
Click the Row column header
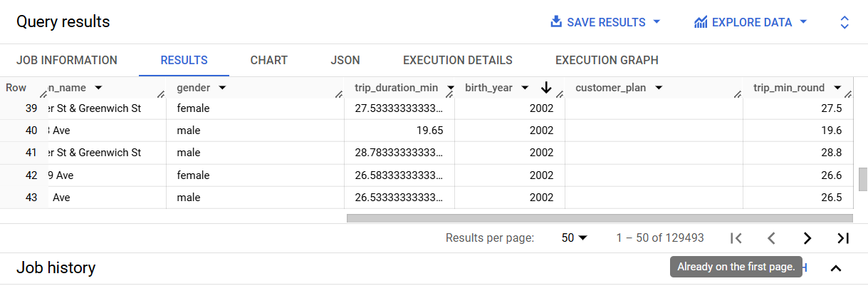click(x=16, y=88)
